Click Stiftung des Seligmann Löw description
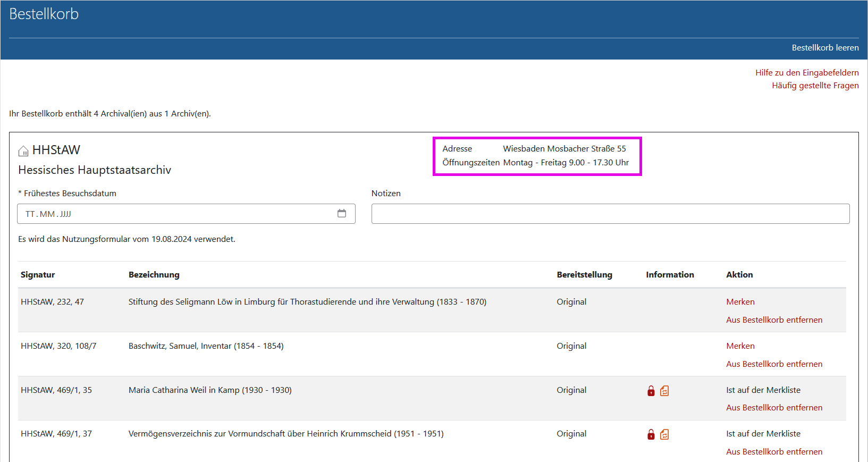The width and height of the screenshot is (868, 462). [x=307, y=302]
